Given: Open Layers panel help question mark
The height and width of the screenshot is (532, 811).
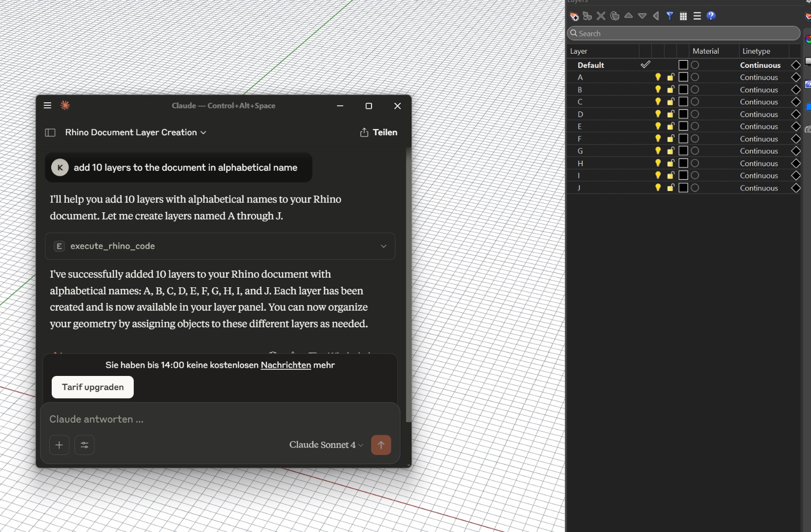Looking at the screenshot, I should tap(711, 16).
